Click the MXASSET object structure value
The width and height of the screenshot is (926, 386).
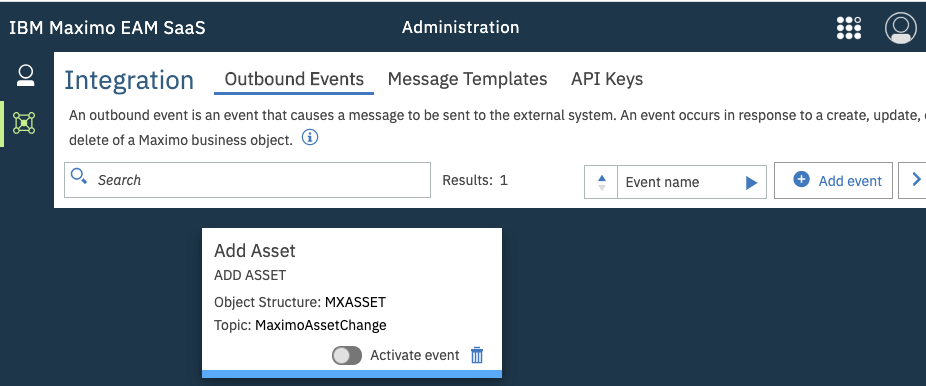[x=355, y=302]
